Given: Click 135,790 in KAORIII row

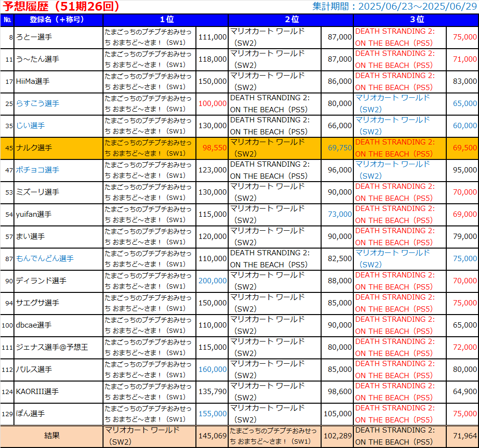Looking at the screenshot, I should click(213, 392).
